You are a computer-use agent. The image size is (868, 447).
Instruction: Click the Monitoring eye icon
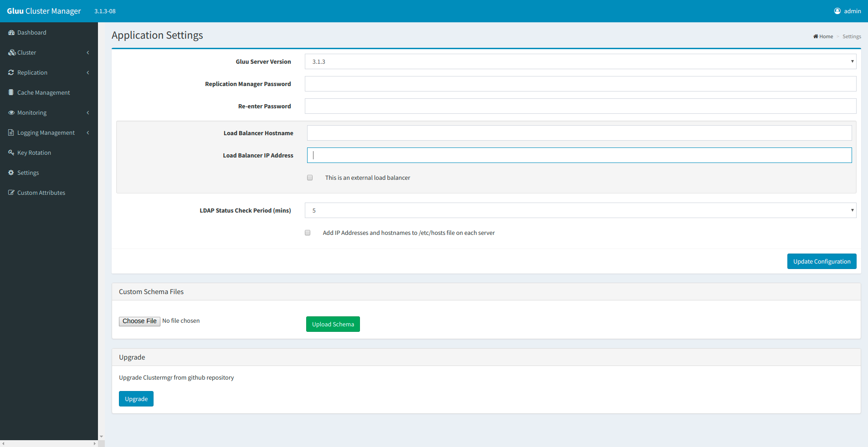[x=11, y=113]
